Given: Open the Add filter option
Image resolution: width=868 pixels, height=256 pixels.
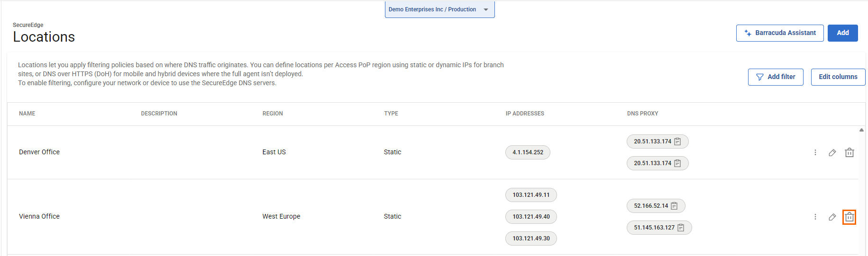Looking at the screenshot, I should [x=775, y=77].
